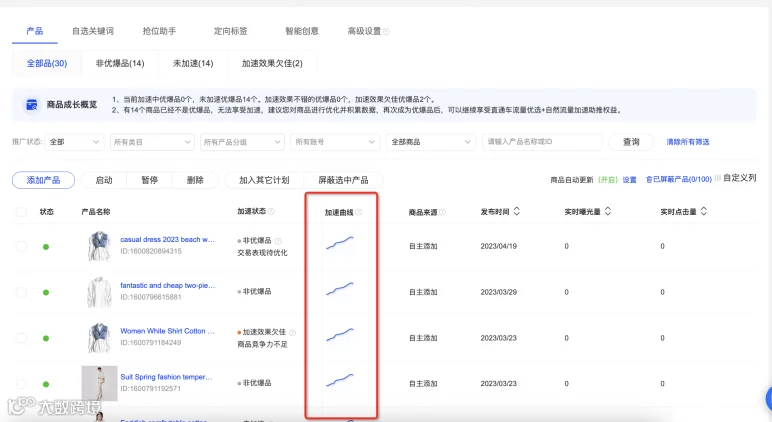Open the 全部商品 dropdown

(431, 142)
